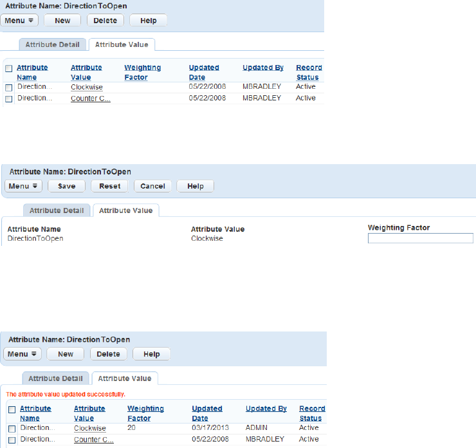Sort topmost list by Attribute Value header
Screen dimensions: 476x448
86,72
